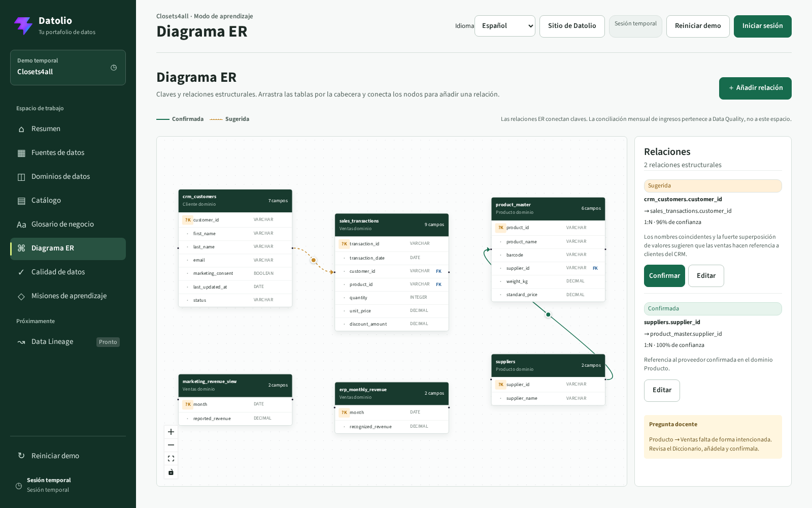Click the FK badge on sales_transactions customer_id
The width and height of the screenshot is (812, 508).
pyautogui.click(x=438, y=271)
